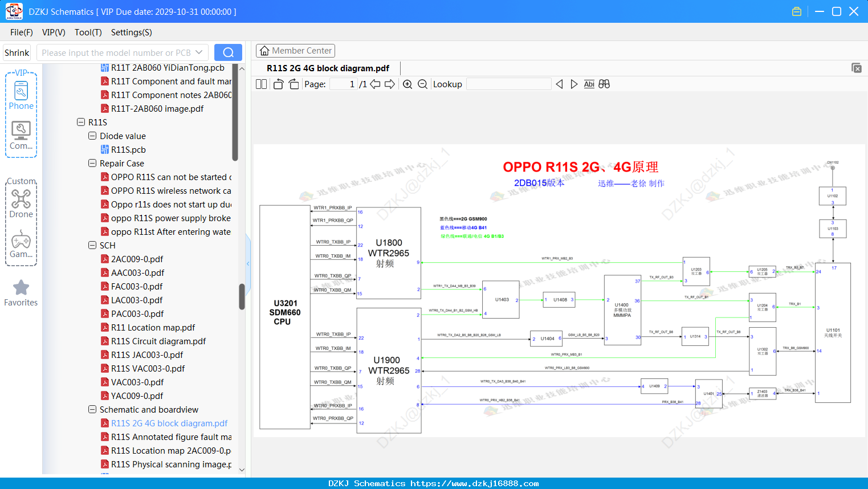Screen dimensions: 868x489
Task: Click the Page number field
Action: (x=344, y=84)
